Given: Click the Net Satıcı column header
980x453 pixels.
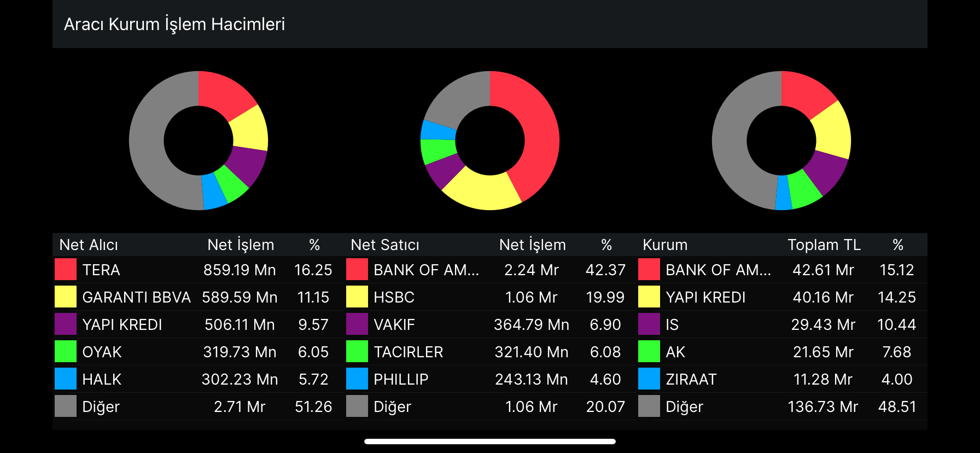Looking at the screenshot, I should tap(385, 245).
